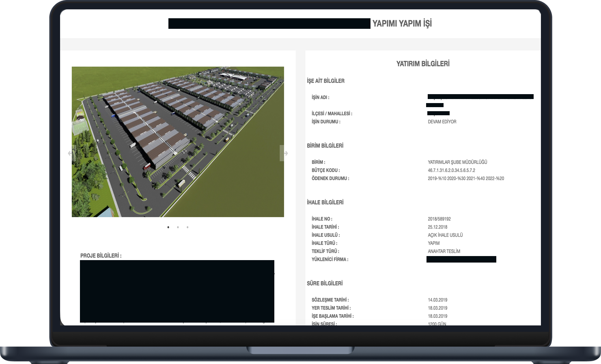This screenshot has height=364, width=601.
Task: Select the AÇIK İHALE USULÜ value
Action: pos(445,235)
